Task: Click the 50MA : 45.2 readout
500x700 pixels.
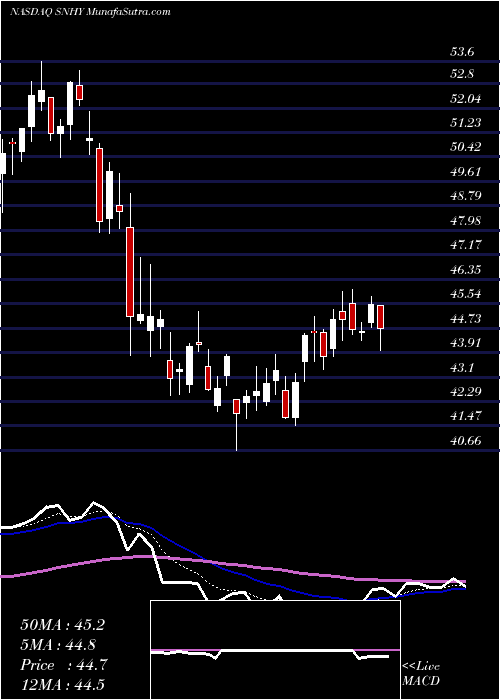Action: (62, 625)
